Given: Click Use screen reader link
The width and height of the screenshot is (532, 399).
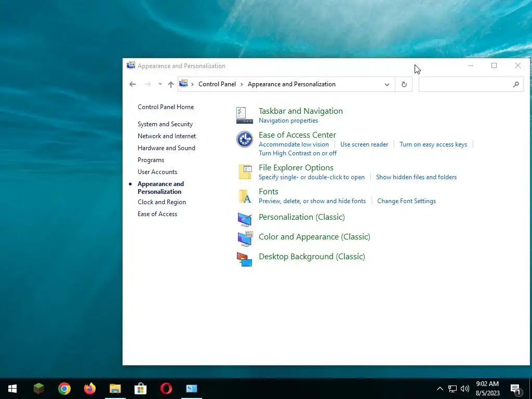Looking at the screenshot, I should (364, 144).
